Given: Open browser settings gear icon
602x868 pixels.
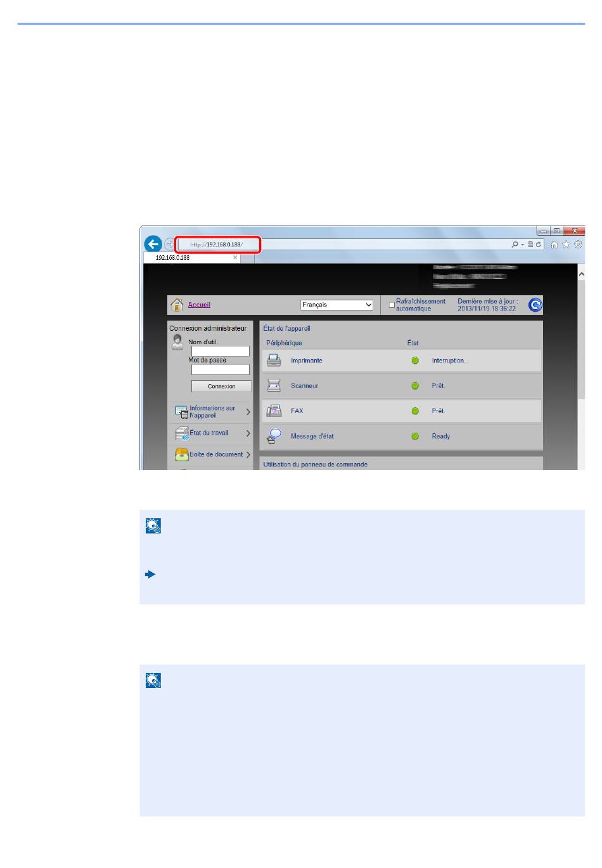Looking at the screenshot, I should pyautogui.click(x=577, y=245).
